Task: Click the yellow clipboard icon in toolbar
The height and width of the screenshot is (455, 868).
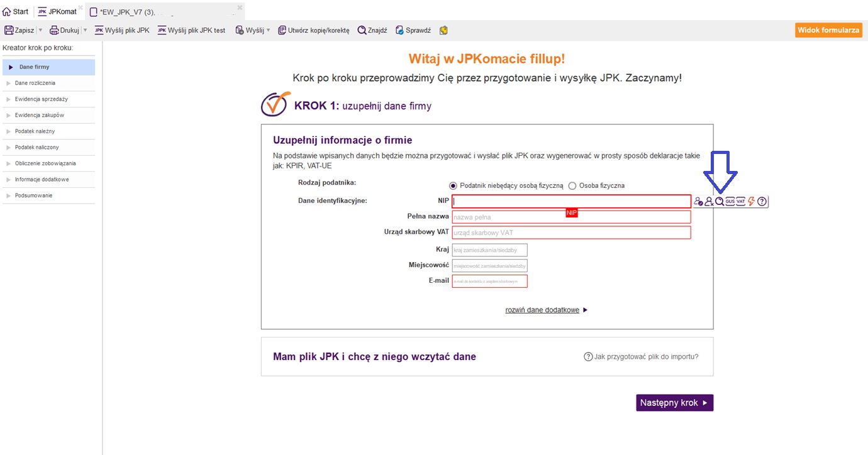Action: [x=443, y=30]
